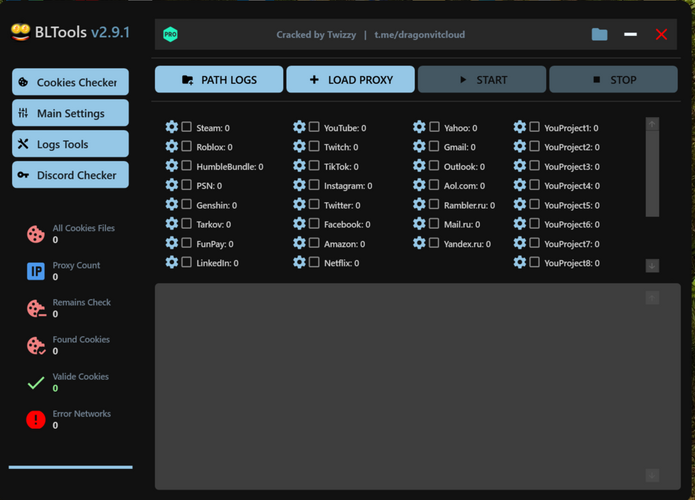Check the Rambler.ru checkbox

434,204
